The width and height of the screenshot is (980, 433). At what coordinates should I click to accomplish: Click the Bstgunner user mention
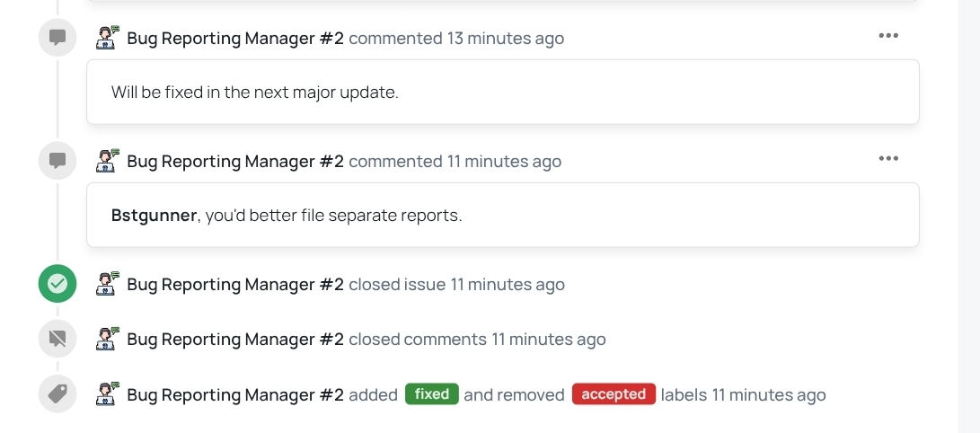(x=154, y=216)
